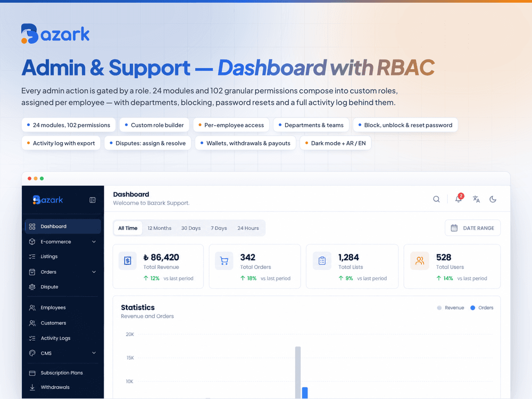Click the 'Disputes: assign & resolve' chip
532x399 pixels.
pos(147,143)
